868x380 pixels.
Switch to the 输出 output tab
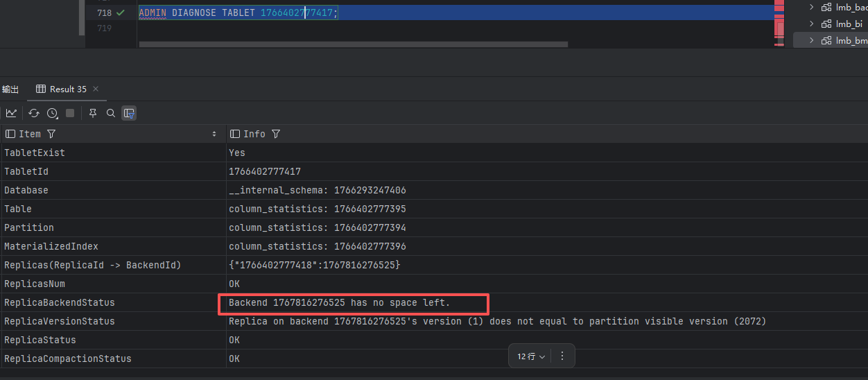(10, 89)
